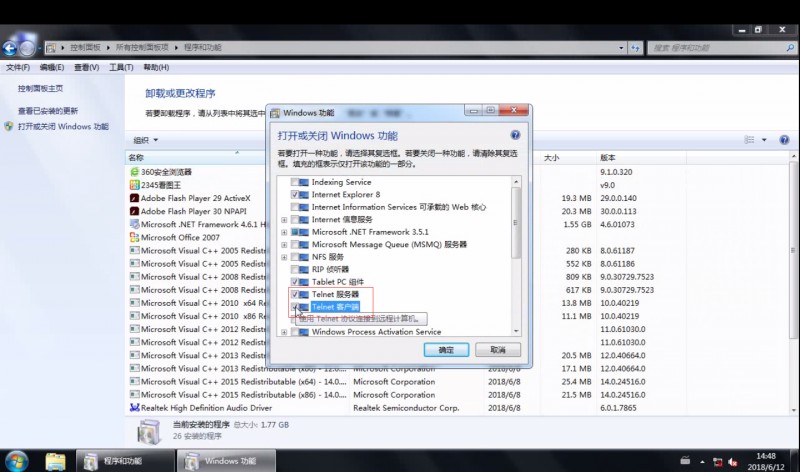Click shield icon beside 打开或关闭 Windows 功能
The width and height of the screenshot is (800, 472).
click(x=9, y=126)
